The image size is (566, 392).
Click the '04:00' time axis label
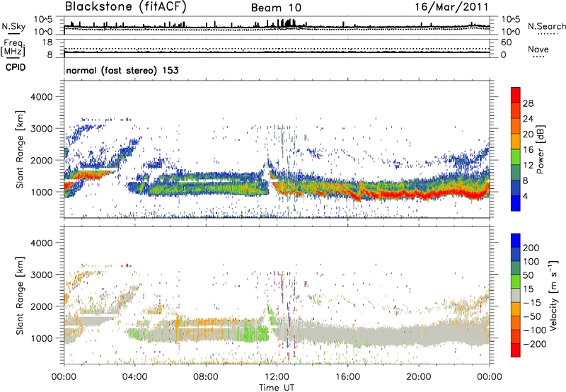pos(134,377)
